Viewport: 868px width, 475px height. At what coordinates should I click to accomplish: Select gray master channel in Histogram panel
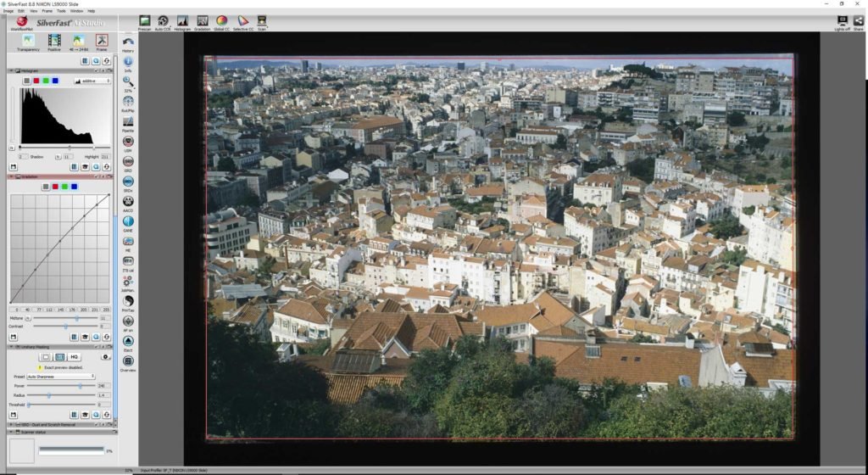tap(26, 81)
